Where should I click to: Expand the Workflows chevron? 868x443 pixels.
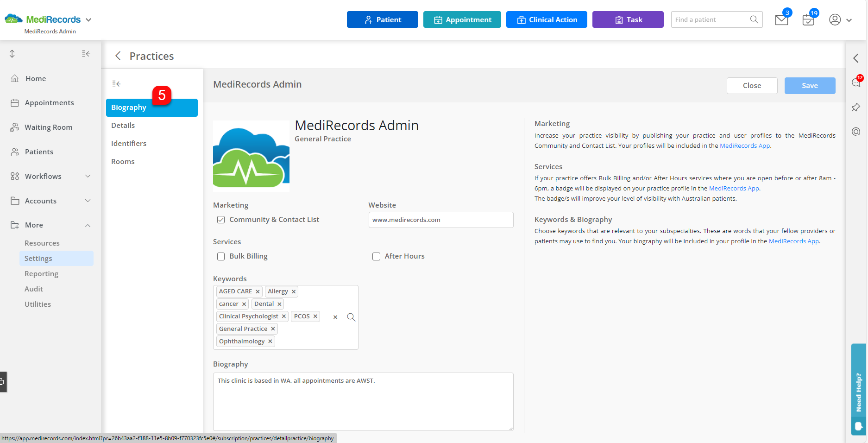coord(88,176)
